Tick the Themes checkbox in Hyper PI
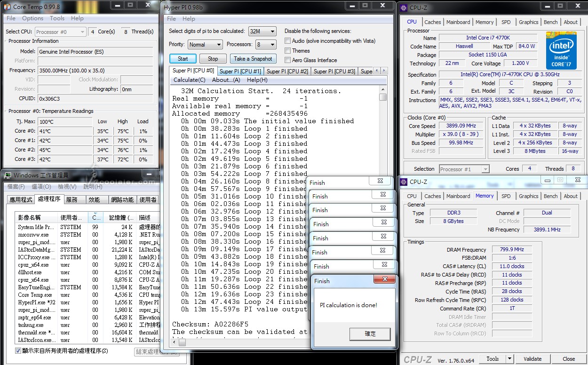588x365 pixels. pos(287,50)
